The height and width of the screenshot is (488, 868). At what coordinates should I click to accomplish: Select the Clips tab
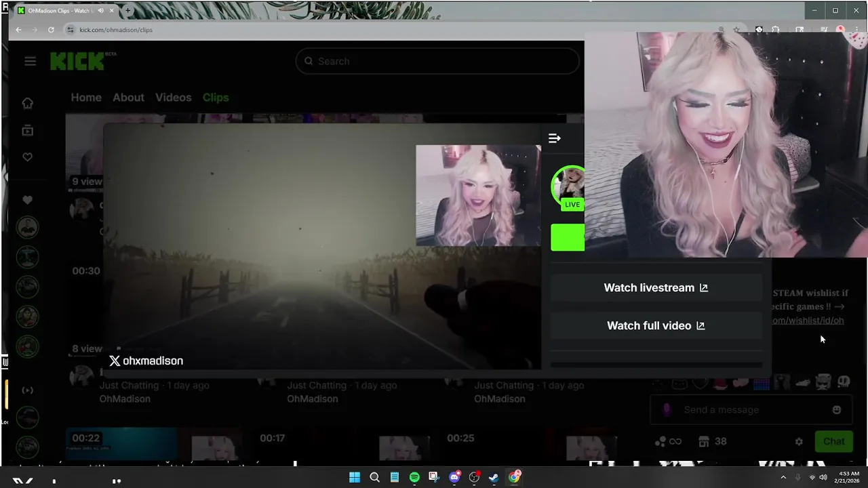216,98
